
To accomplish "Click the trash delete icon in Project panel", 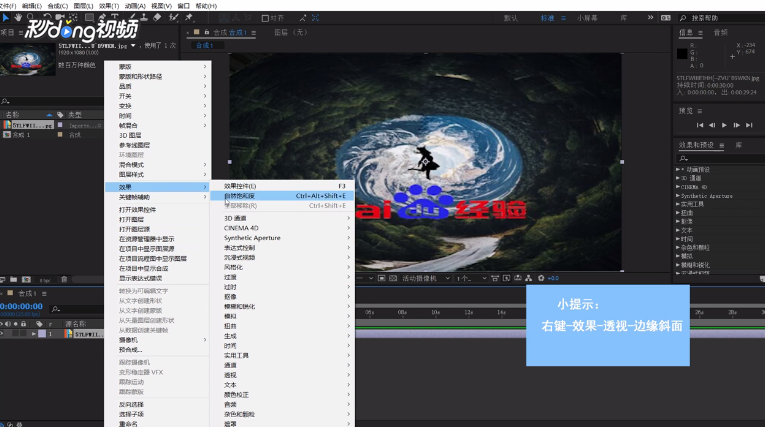I will [64, 280].
